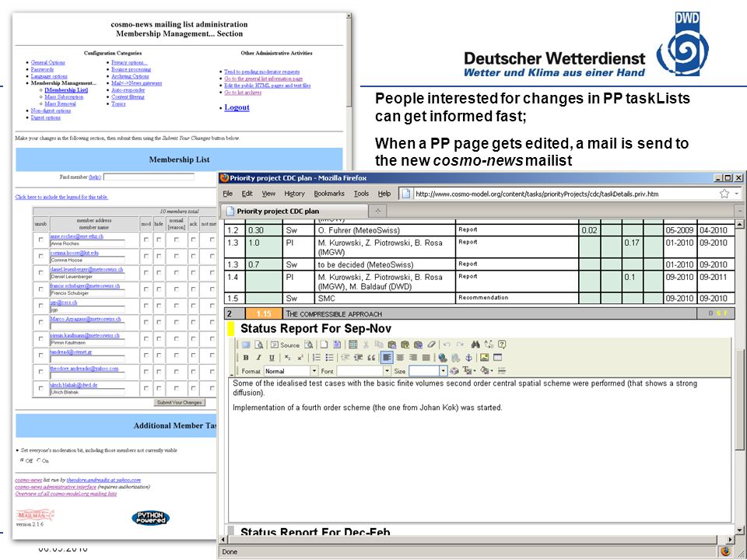Screen dimensions: 747x560
Task: Justify text using the block-align icon
Action: coord(426,358)
